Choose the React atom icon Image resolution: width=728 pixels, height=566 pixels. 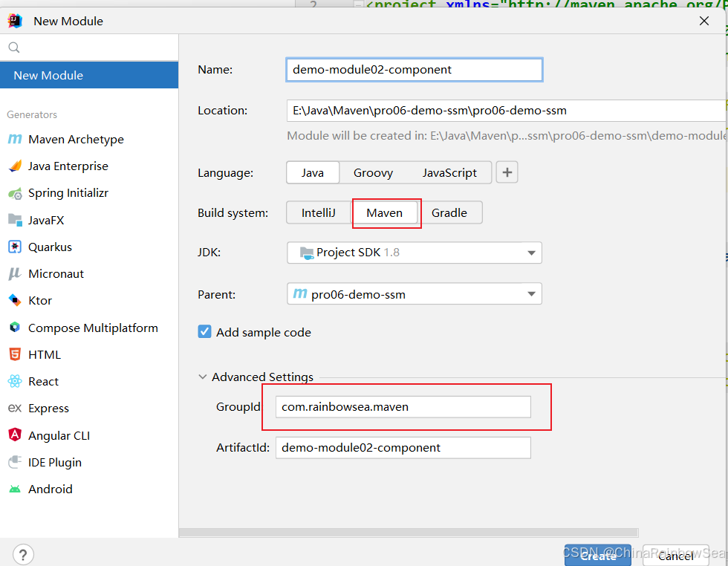click(15, 382)
